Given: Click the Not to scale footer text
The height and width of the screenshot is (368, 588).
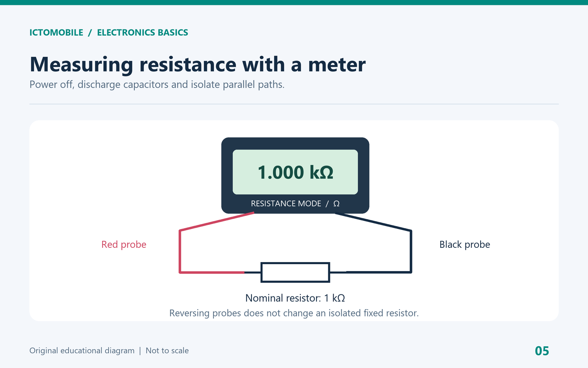Looking at the screenshot, I should click(x=167, y=351).
